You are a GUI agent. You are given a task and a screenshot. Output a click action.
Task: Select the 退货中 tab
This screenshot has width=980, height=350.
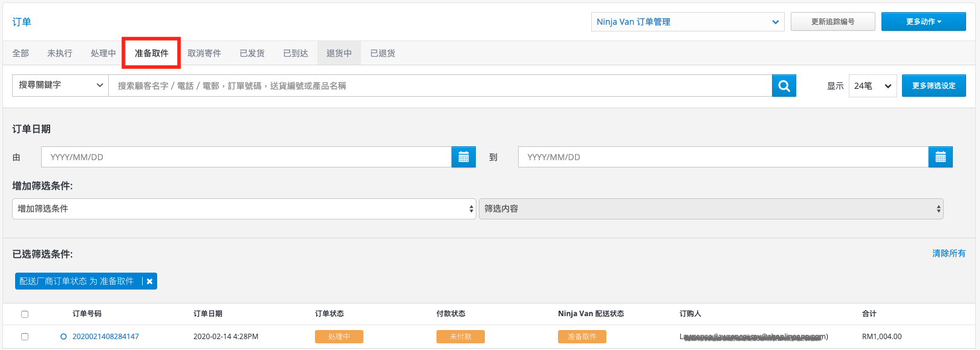click(x=339, y=53)
